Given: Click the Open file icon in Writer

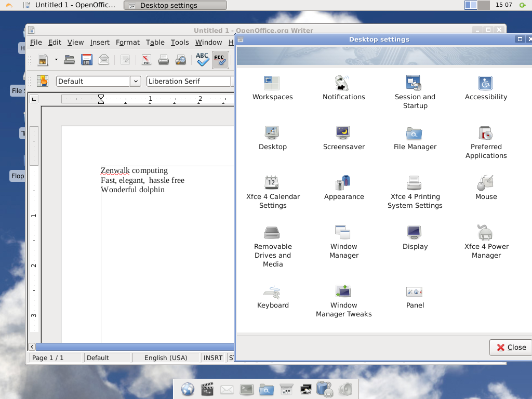Looking at the screenshot, I should tap(69, 60).
